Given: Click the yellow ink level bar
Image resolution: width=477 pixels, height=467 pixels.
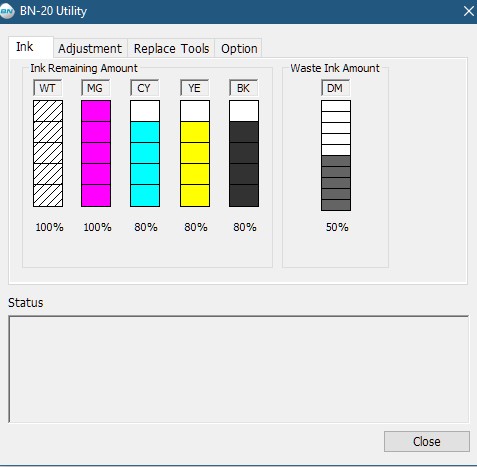Looking at the screenshot, I should [x=195, y=153].
